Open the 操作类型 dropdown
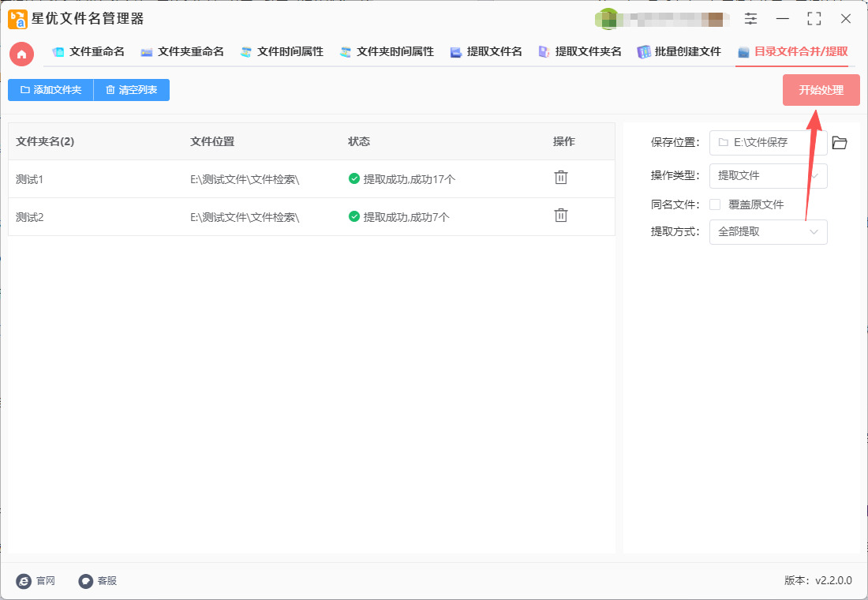868x600 pixels. tap(768, 175)
